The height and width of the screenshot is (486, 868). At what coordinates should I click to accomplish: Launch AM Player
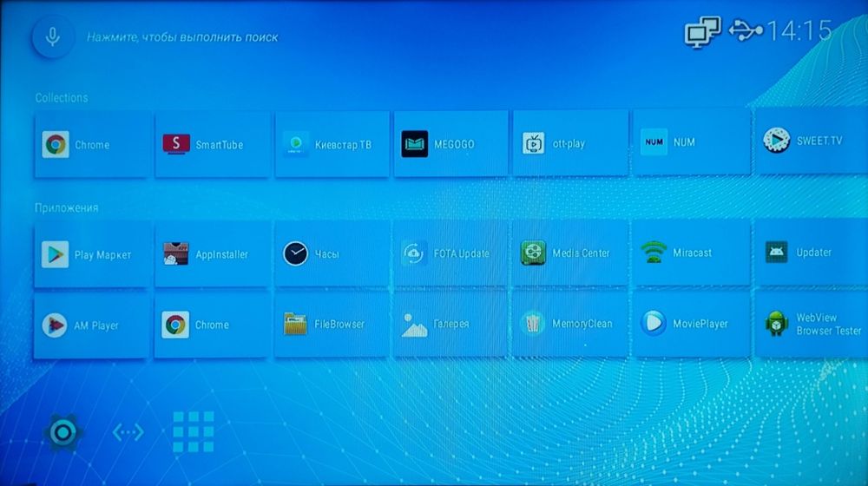click(x=91, y=325)
